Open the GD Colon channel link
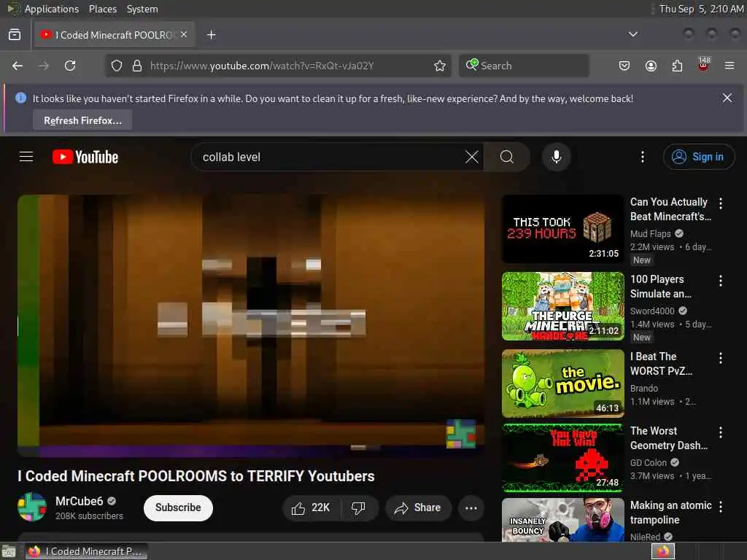 [x=649, y=462]
